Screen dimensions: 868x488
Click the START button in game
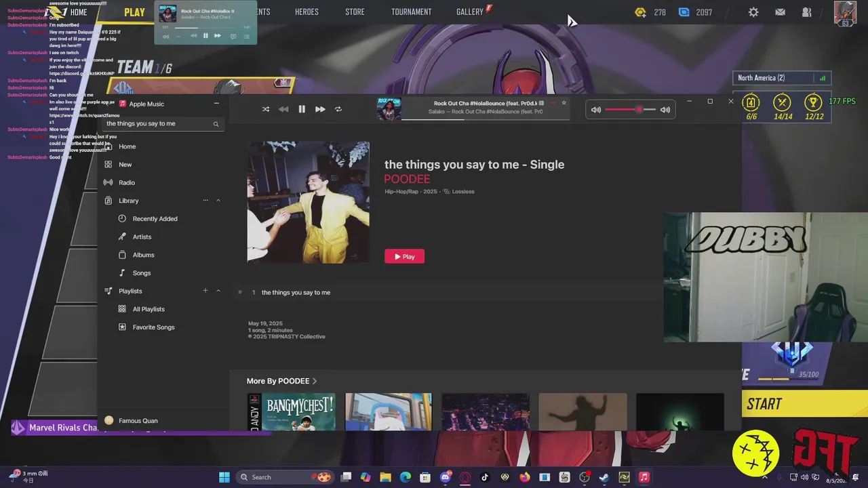point(804,404)
